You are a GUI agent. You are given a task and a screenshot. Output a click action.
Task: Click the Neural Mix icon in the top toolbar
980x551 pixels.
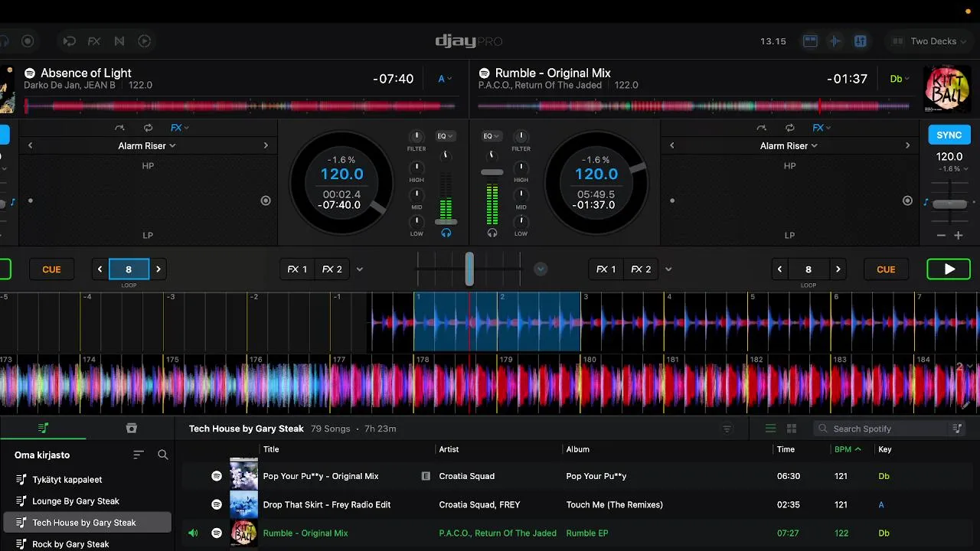click(x=119, y=41)
